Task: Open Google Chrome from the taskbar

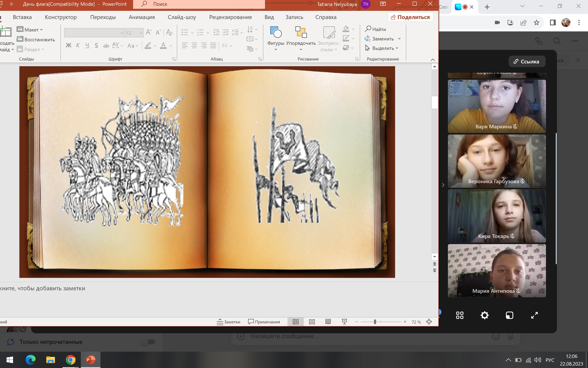Action: click(71, 360)
